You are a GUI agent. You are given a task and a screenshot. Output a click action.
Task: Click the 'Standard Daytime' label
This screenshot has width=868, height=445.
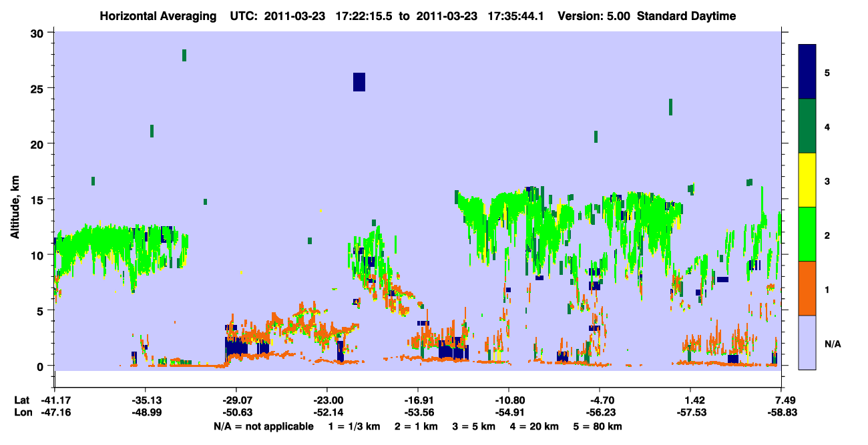(686, 16)
